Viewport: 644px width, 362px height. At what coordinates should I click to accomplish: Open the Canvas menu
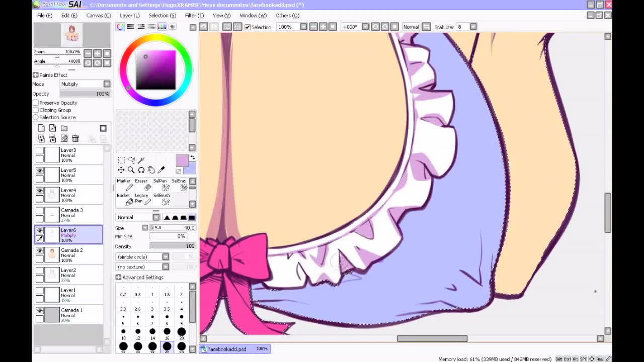98,16
